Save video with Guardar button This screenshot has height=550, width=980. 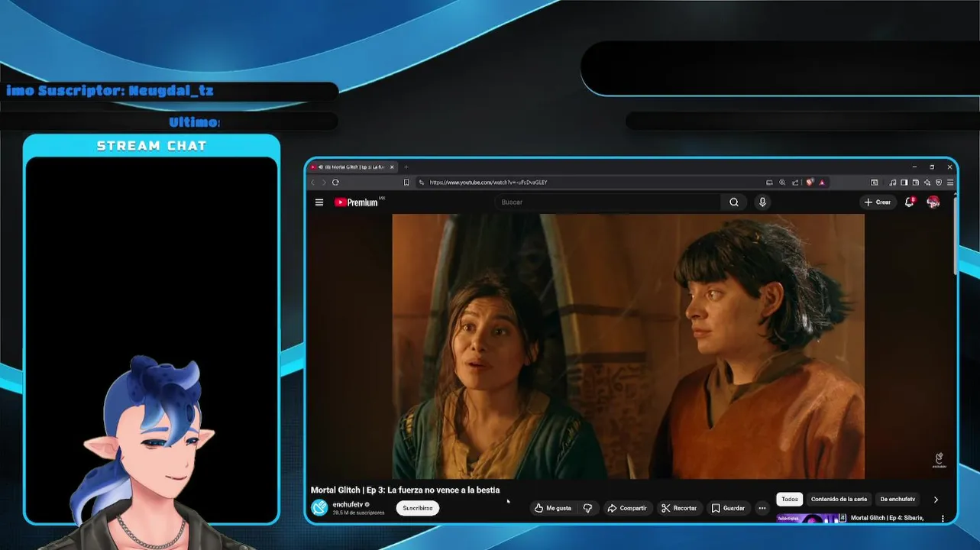[x=728, y=508]
